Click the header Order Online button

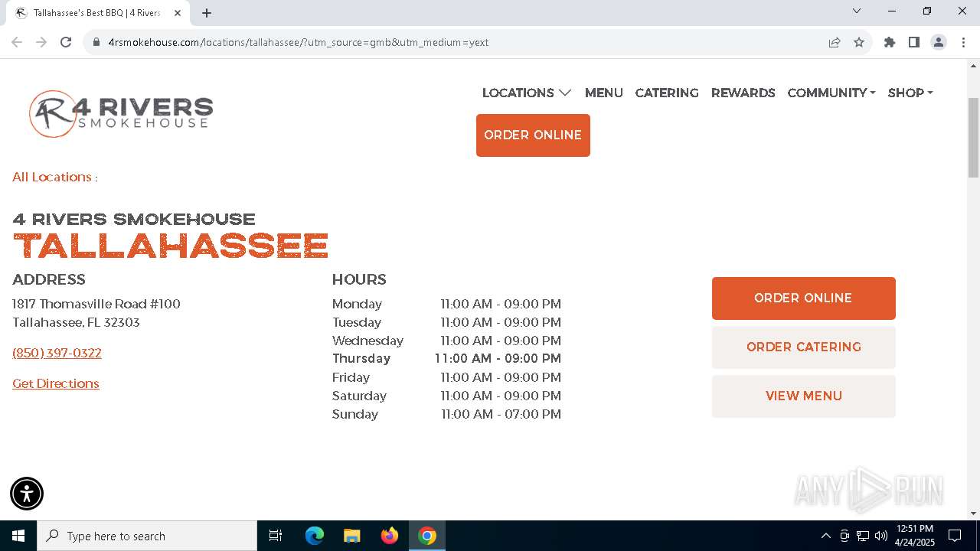coord(533,135)
